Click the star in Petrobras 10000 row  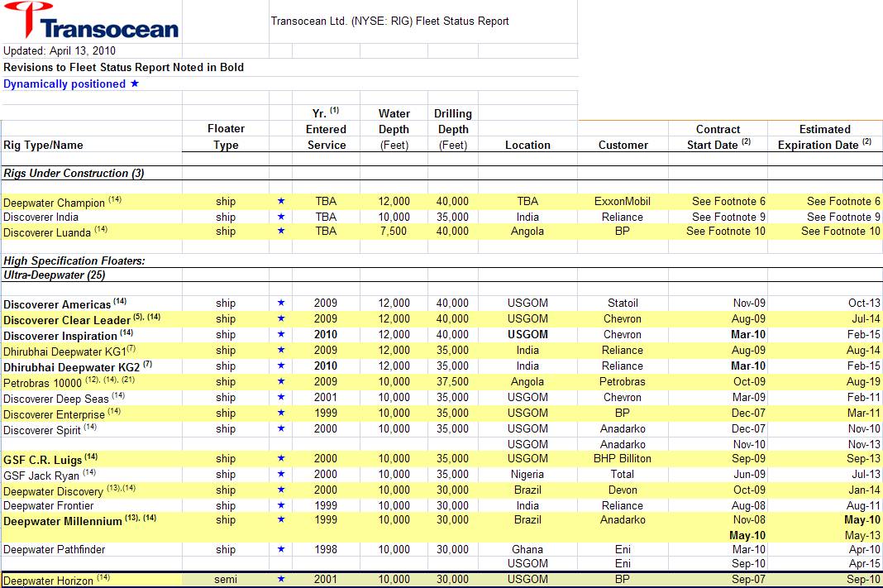[281, 381]
